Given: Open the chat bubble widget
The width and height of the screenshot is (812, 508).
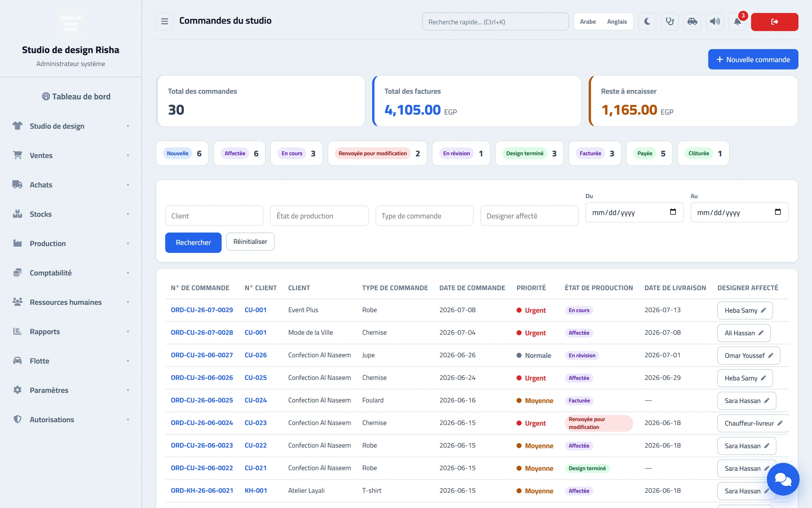Looking at the screenshot, I should point(783,479).
